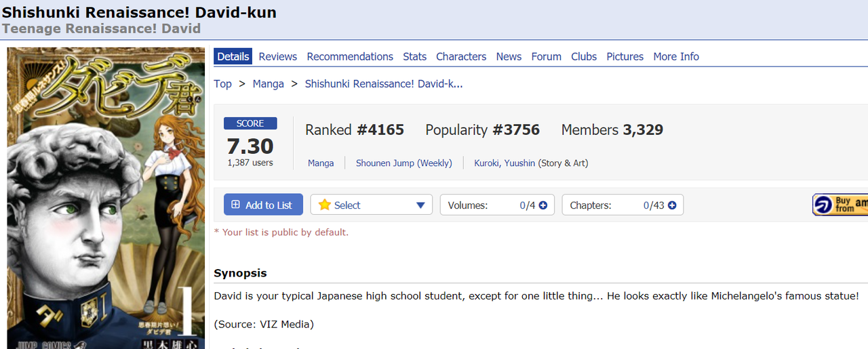Open the Forum tab
This screenshot has height=349, width=868.
[547, 56]
